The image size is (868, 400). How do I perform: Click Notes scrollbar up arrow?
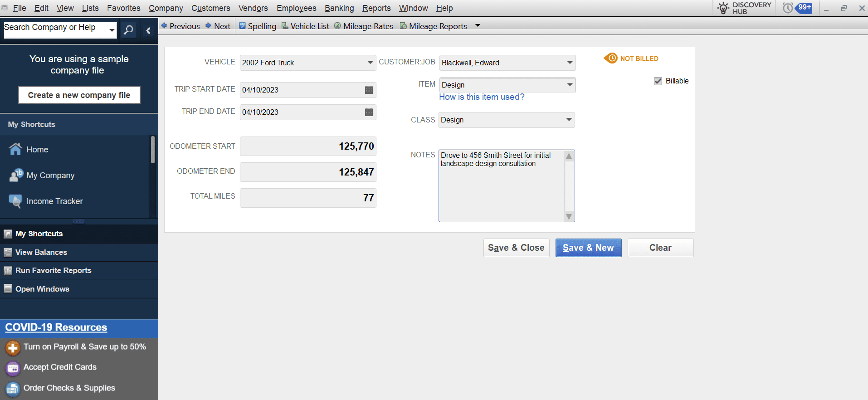pos(569,156)
